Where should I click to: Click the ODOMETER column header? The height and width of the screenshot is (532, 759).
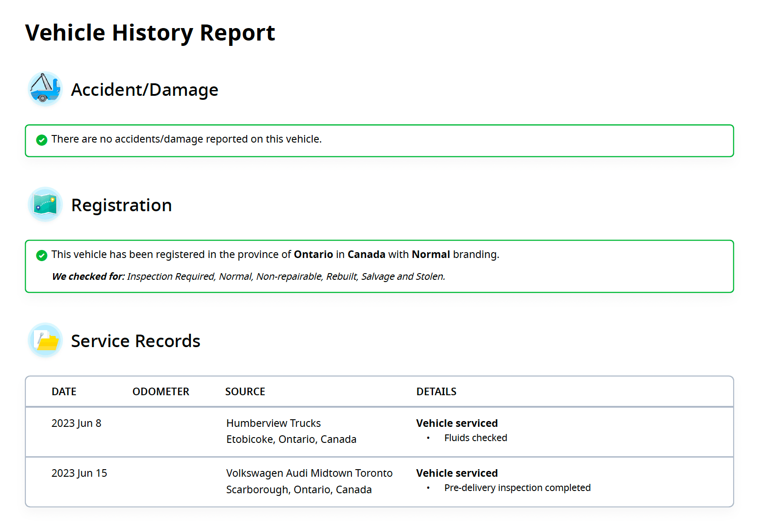coord(161,392)
